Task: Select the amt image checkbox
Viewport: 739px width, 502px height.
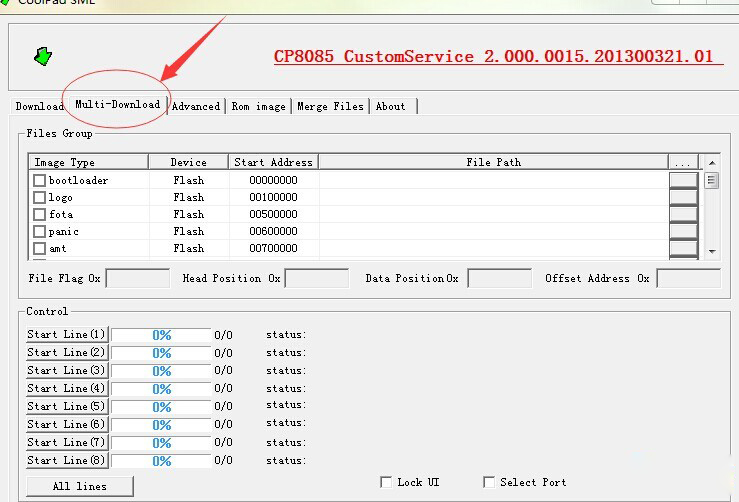Action: coord(40,248)
